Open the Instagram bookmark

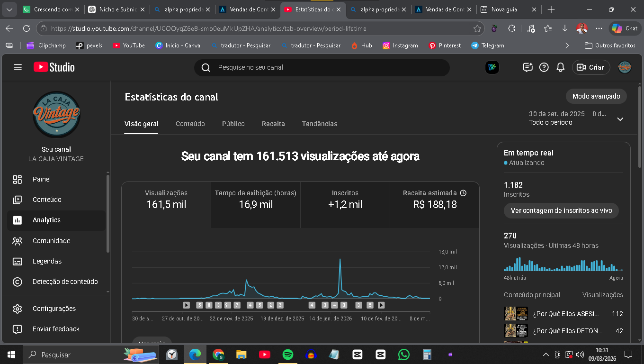click(400, 45)
